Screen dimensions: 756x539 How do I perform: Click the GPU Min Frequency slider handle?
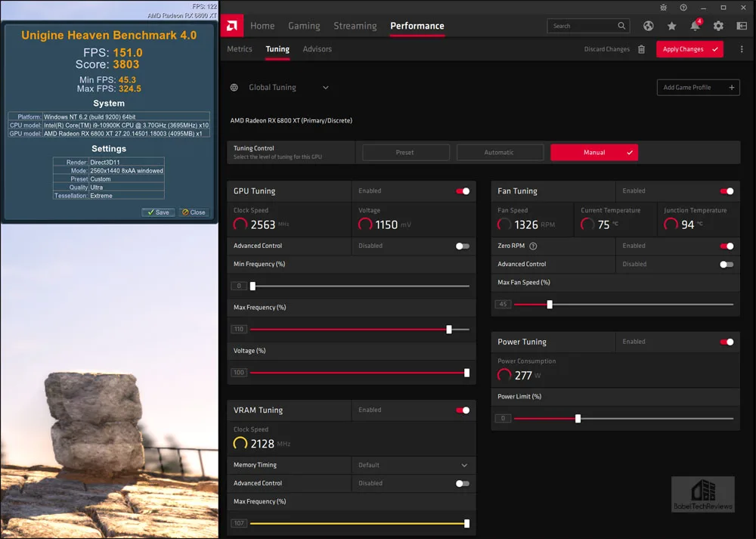(x=253, y=286)
